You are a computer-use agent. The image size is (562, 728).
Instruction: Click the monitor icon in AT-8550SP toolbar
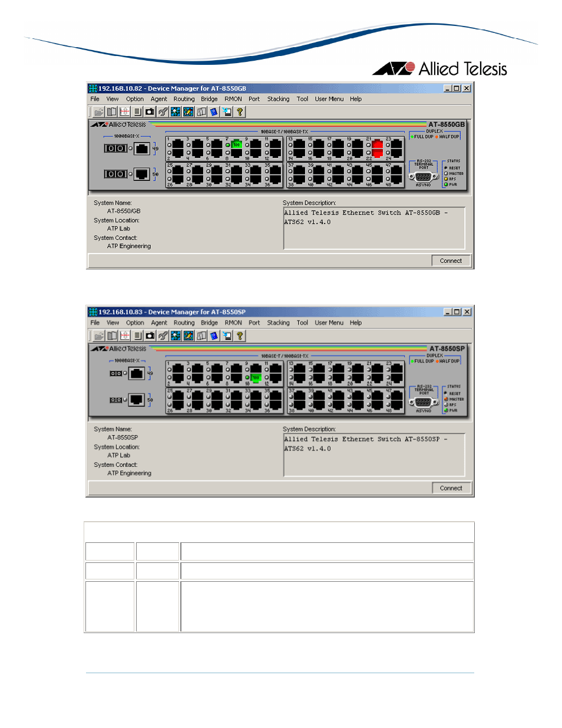(x=227, y=335)
